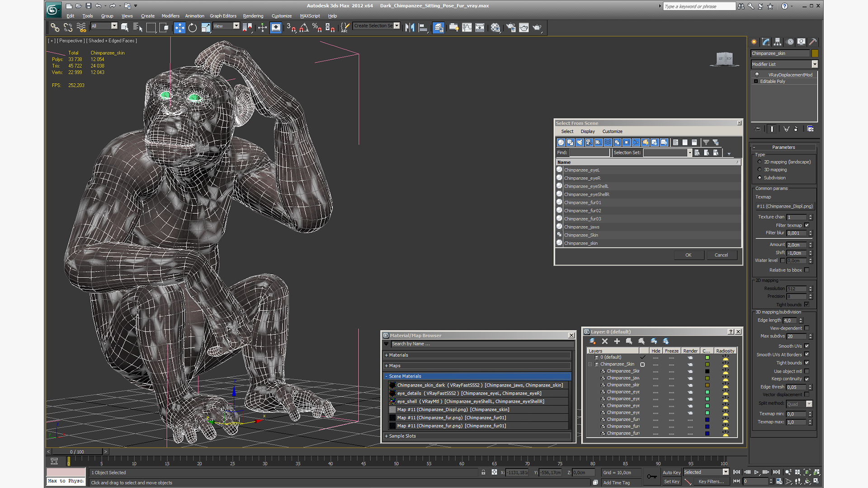Viewport: 868px width, 488px height.
Task: Click Go to End playback button
Action: pos(776,472)
